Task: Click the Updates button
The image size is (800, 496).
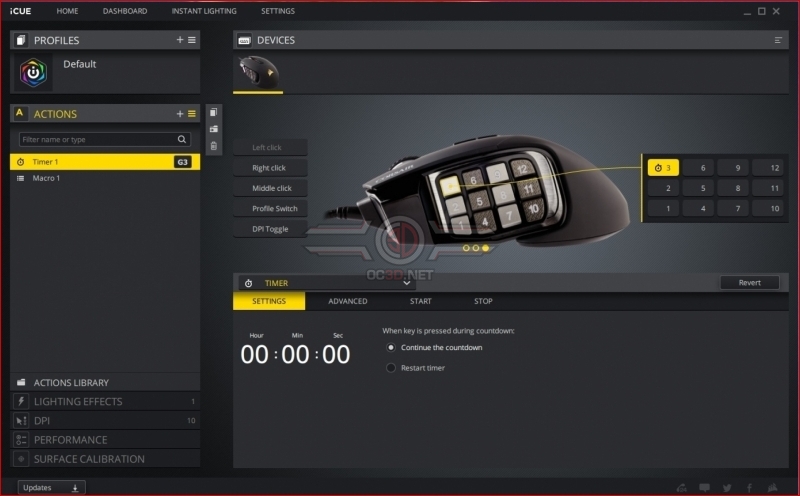Action: 52,488
